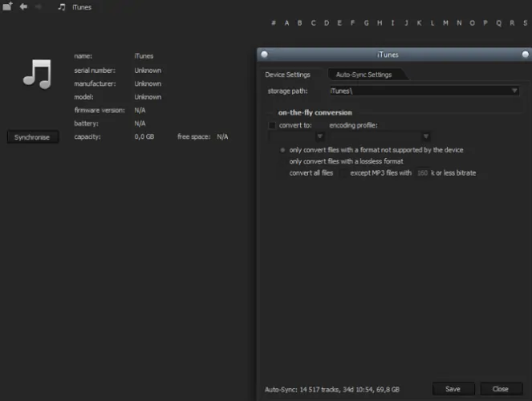Click the music note icon beside iTunes title
Image resolution: width=532 pixels, height=401 pixels.
pos(62,7)
